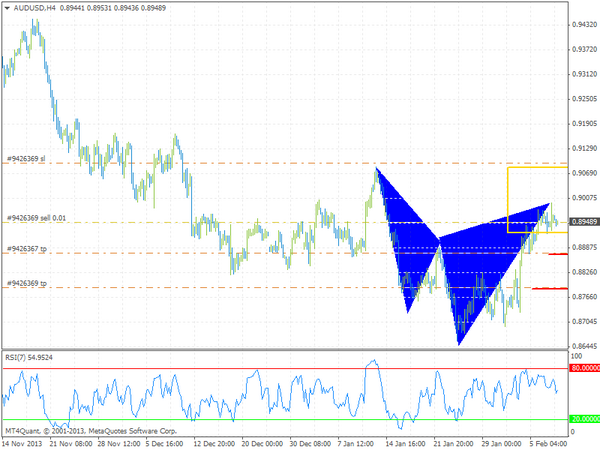Screen dimensions: 600x450
Task: Click the 0.91905 price axis label
Action: click(584, 124)
